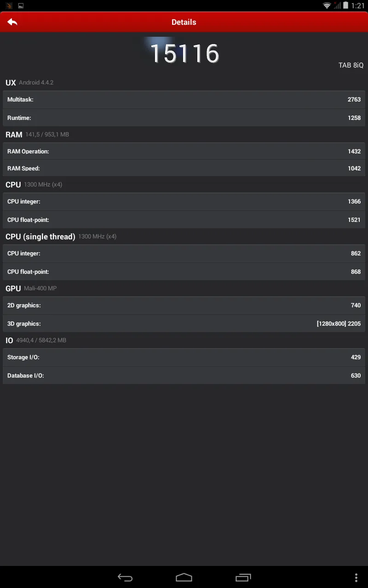Tap the RAM Speed row
The image size is (368, 588).
click(184, 169)
